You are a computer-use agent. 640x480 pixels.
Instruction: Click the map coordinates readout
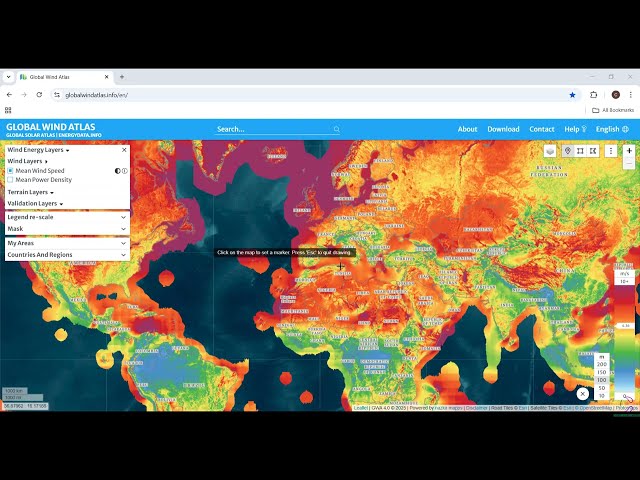coord(25,406)
